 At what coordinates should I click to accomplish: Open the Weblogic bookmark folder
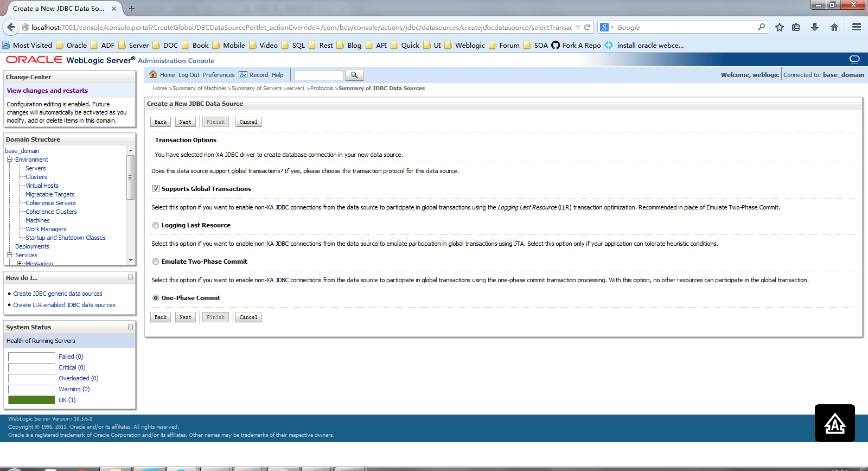coord(465,46)
